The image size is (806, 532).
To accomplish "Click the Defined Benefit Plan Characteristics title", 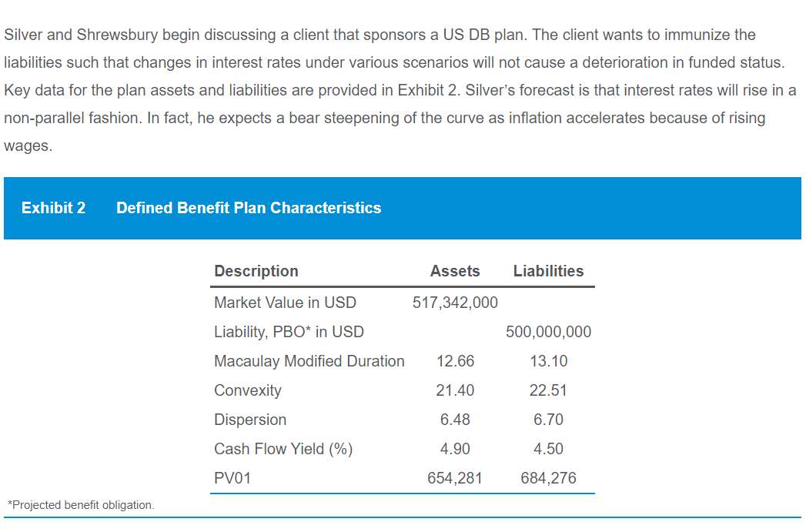I will [249, 208].
